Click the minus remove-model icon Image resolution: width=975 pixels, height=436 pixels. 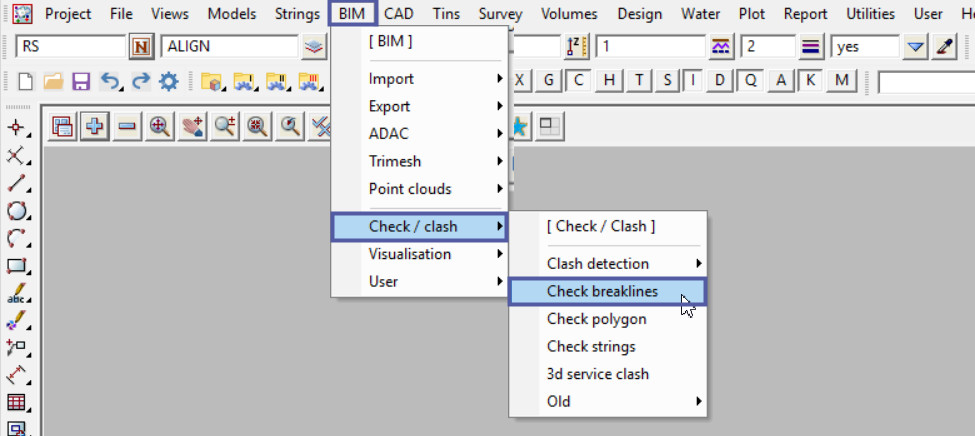pyautogui.click(x=127, y=126)
